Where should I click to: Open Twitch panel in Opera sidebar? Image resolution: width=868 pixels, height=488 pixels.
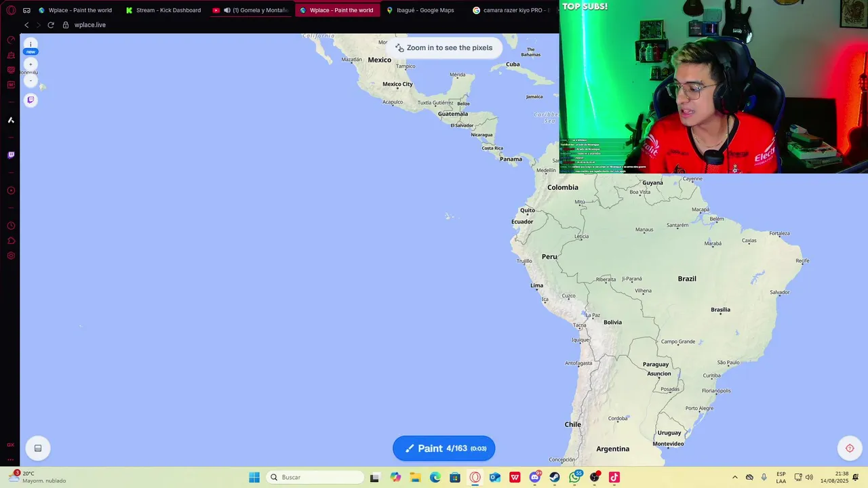11,155
